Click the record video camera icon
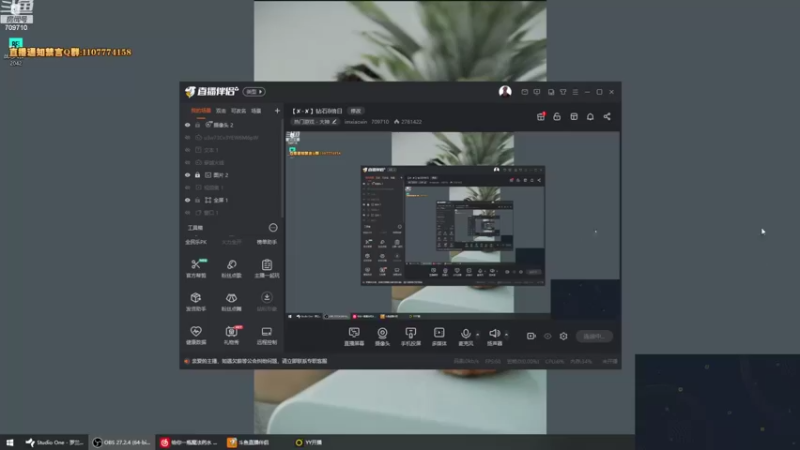This screenshot has width=800, height=450. [x=531, y=336]
